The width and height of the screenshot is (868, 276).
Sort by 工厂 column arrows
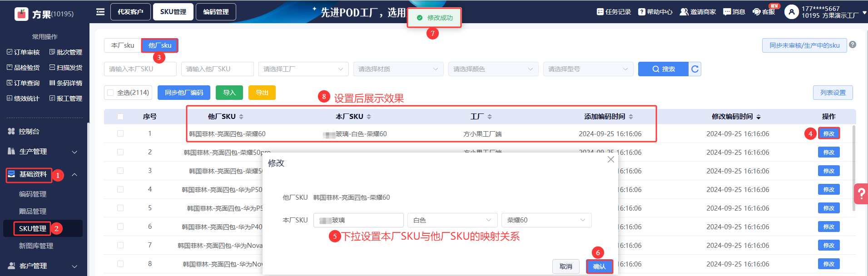click(x=490, y=117)
